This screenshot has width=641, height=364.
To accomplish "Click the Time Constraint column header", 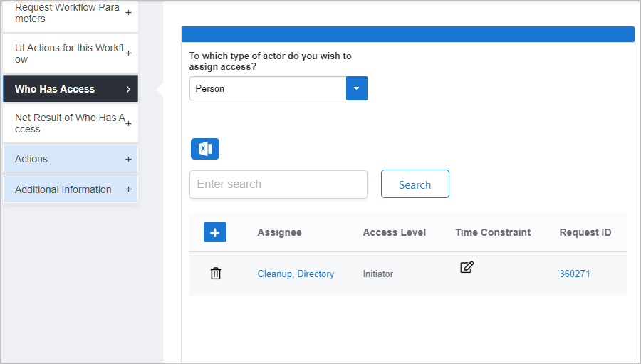I will tap(493, 232).
